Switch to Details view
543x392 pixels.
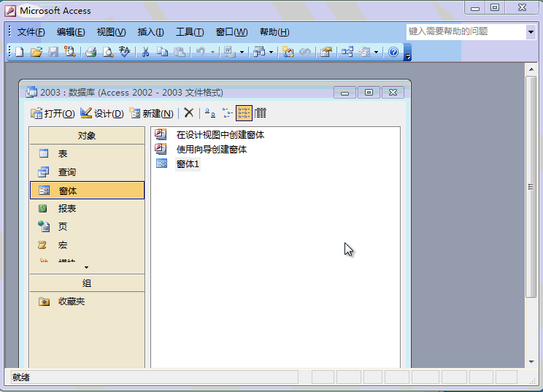(x=261, y=113)
